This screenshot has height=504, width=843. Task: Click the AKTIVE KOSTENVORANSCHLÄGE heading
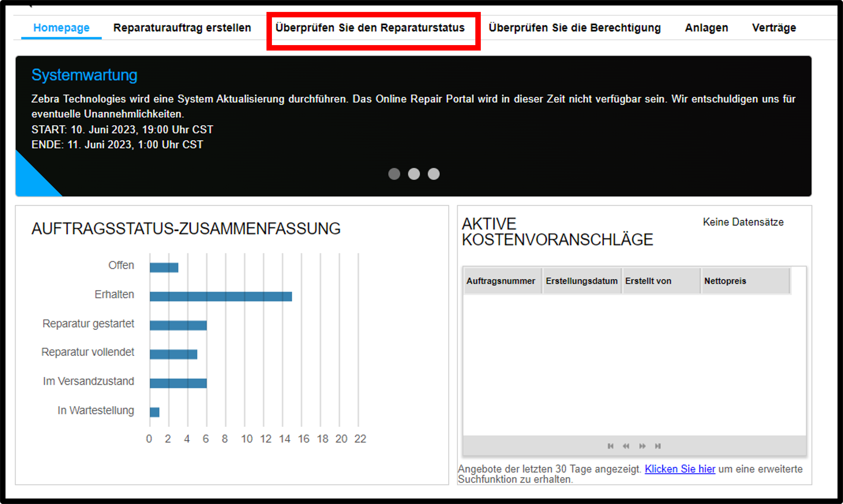[557, 232]
